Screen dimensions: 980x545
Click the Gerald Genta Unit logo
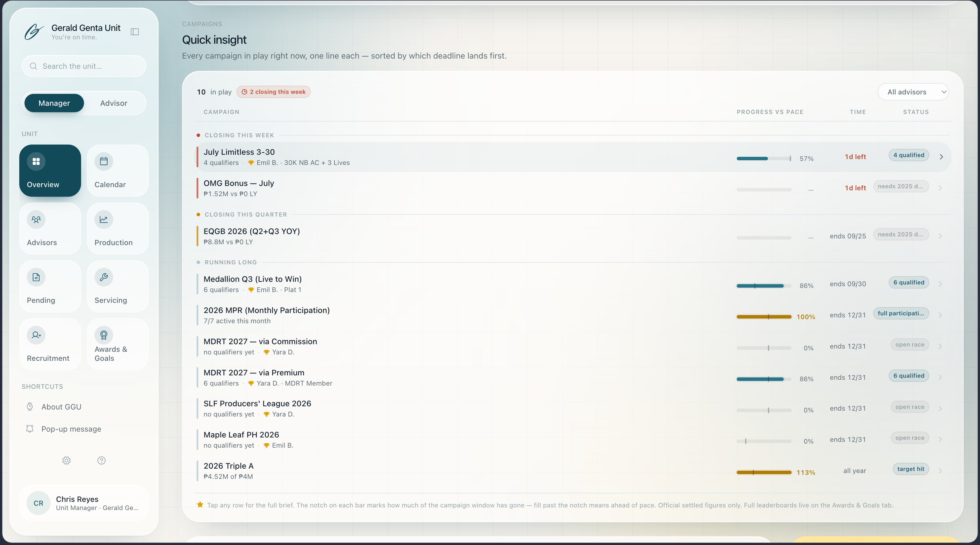[x=34, y=31]
